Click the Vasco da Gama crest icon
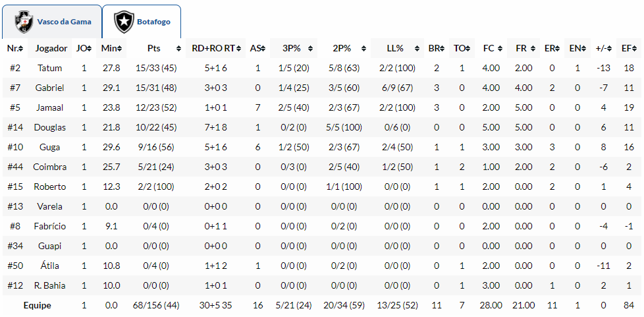 tap(25, 22)
